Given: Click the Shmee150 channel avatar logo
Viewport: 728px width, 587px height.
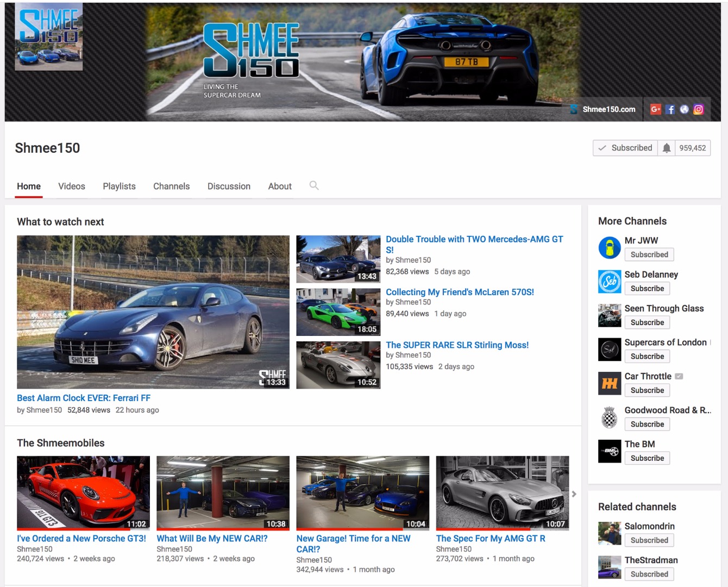Looking at the screenshot, I should 49,36.
